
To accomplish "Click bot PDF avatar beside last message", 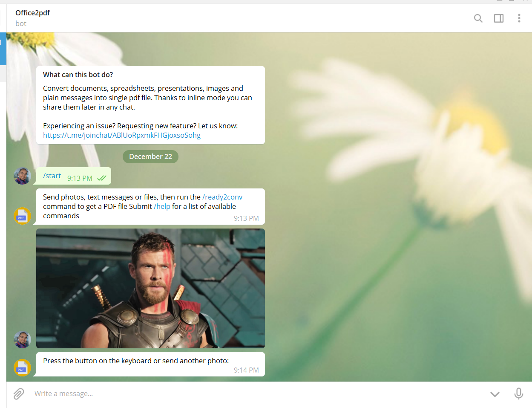I will click(22, 367).
